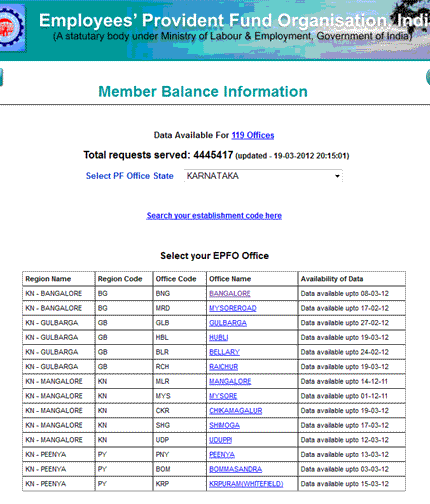
Task: Click Data available upto 15-03-12
Action: pos(344,484)
